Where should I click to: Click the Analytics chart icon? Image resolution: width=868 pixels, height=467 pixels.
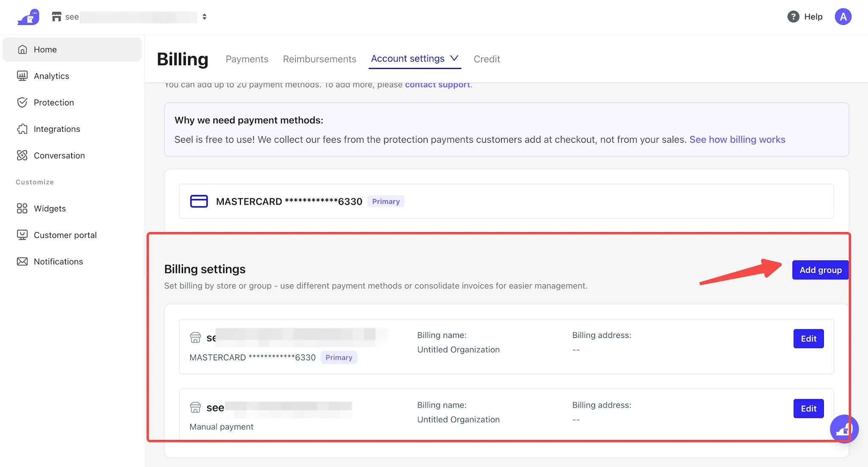(22, 76)
